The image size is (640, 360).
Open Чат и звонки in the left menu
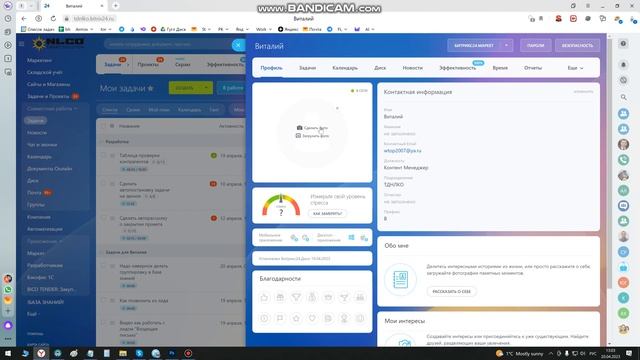pos(42,144)
